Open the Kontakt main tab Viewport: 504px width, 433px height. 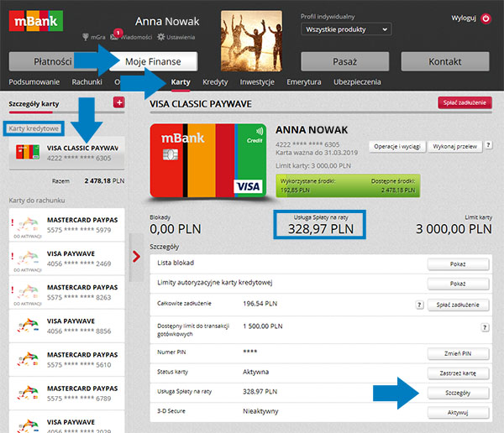[x=445, y=61]
